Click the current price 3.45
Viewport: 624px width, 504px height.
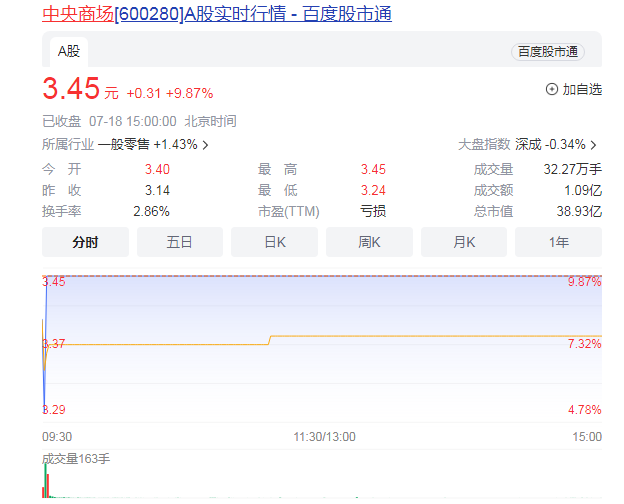[x=71, y=89]
